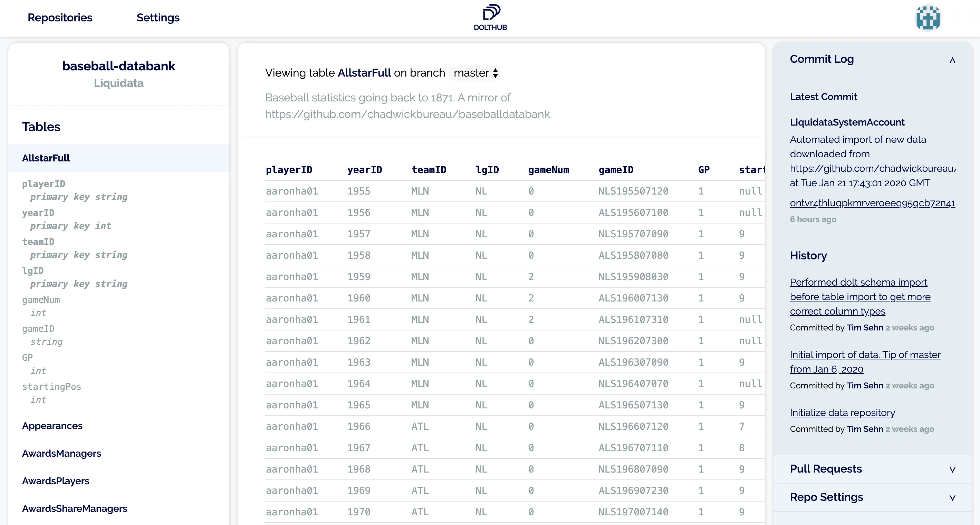Viewport: 980px width, 525px height.
Task: Select the AllstarFull table
Action: (46, 158)
